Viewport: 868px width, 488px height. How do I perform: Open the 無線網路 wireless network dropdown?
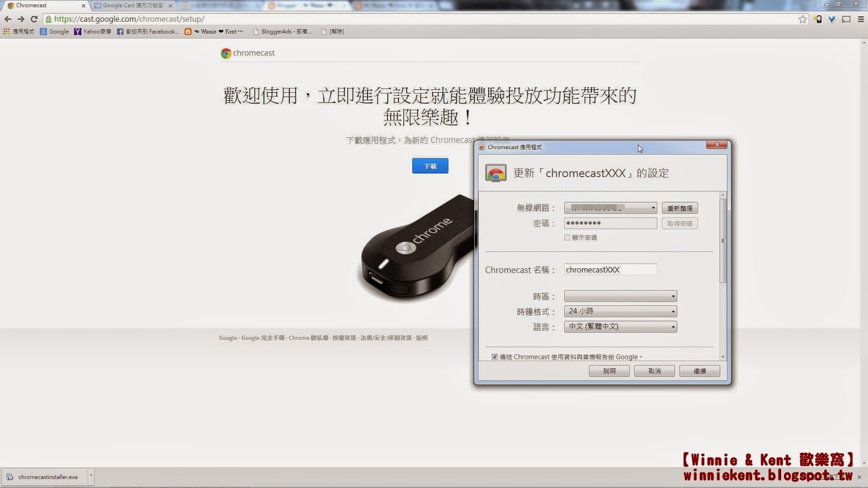[x=611, y=208]
